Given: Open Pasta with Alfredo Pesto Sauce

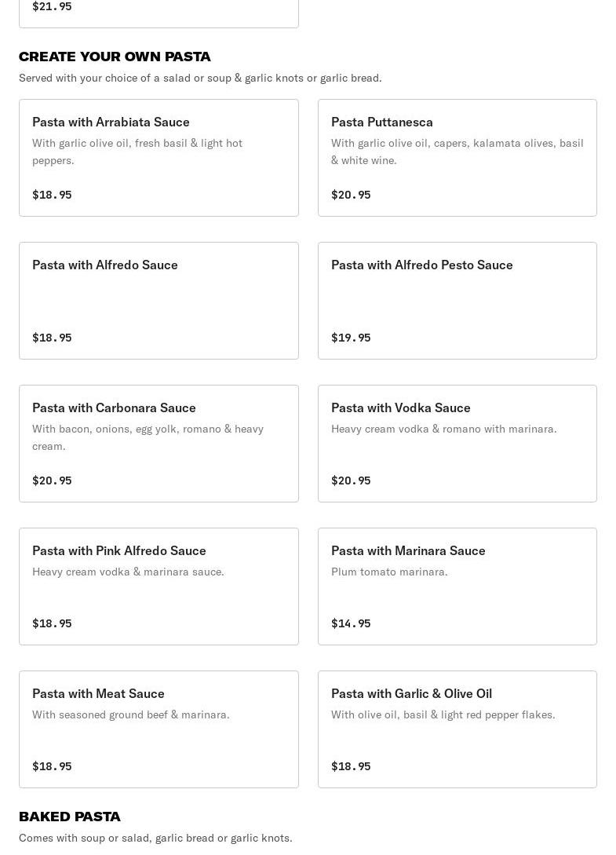Looking at the screenshot, I should (457, 301).
